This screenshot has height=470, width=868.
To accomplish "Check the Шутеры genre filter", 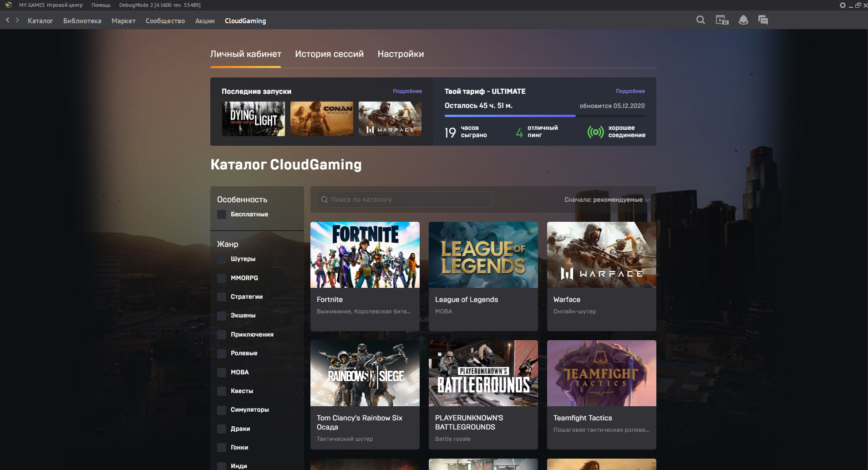I will tap(222, 259).
